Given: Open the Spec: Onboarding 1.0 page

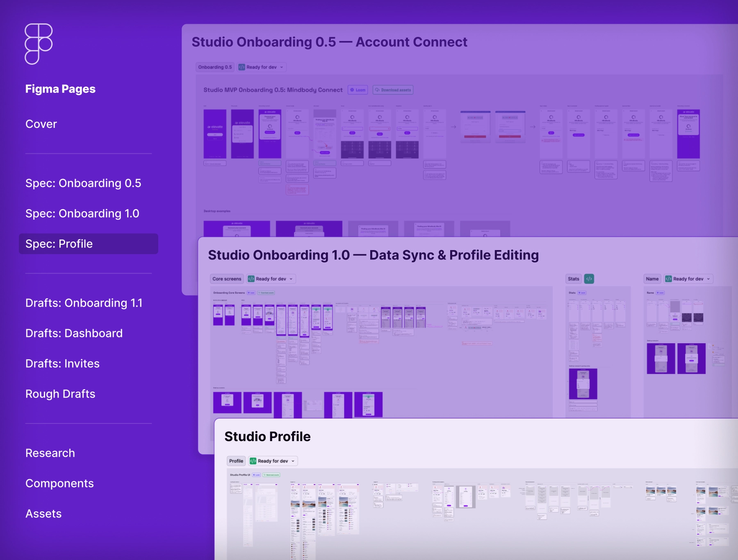Looking at the screenshot, I should click(82, 213).
